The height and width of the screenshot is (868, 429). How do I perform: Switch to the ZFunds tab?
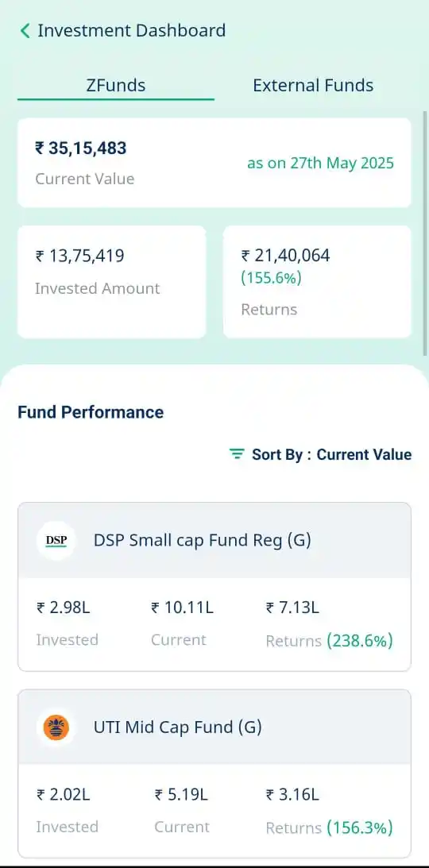tap(116, 86)
